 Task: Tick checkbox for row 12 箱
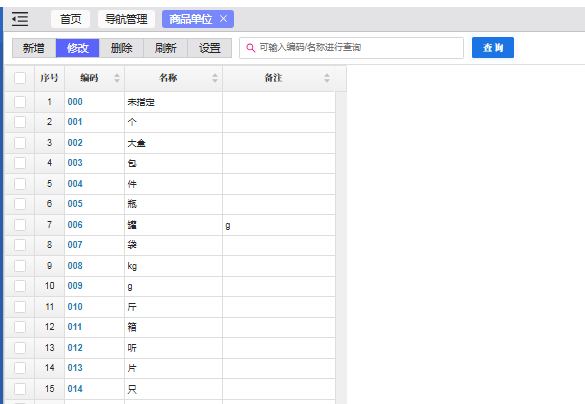20,327
